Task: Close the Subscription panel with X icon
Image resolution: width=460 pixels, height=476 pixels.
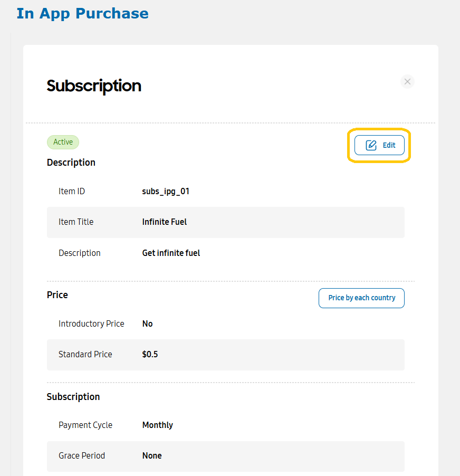Action: [407, 82]
